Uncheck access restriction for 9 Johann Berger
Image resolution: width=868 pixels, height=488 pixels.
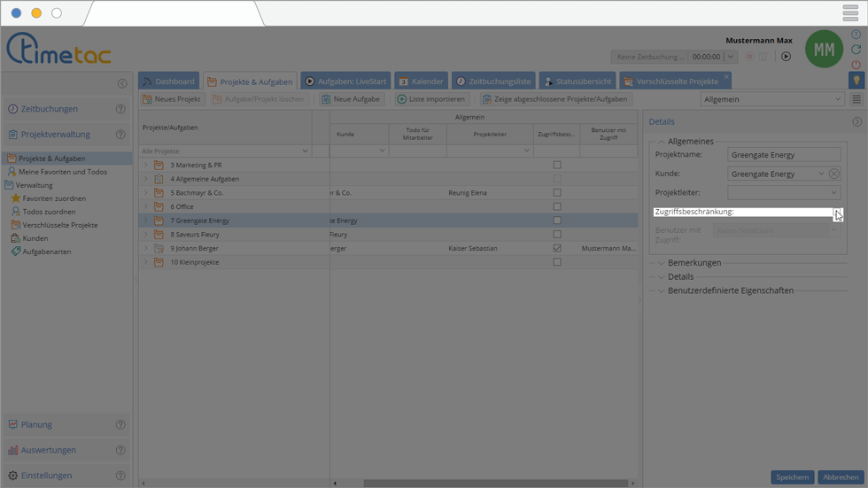point(557,249)
